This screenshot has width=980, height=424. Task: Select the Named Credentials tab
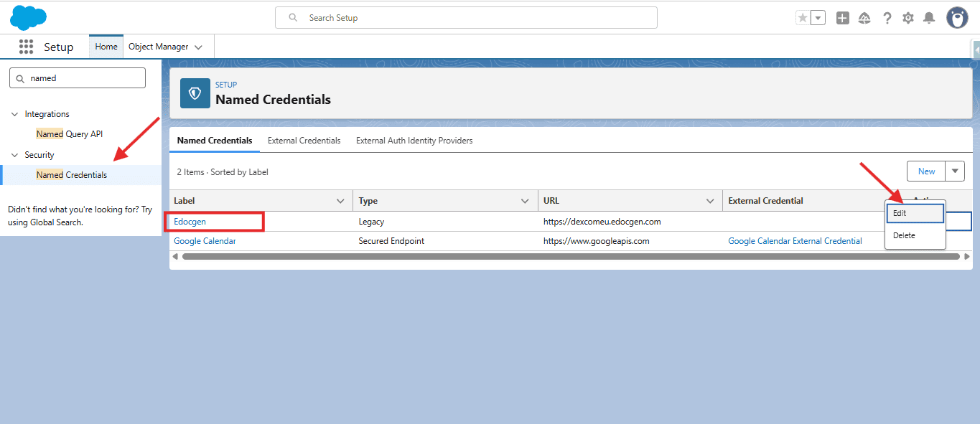215,141
